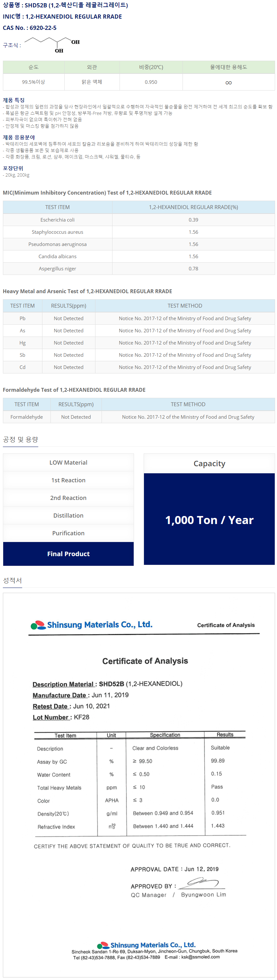
Task: Click the Water Content row label
Action: [x=54, y=774]
